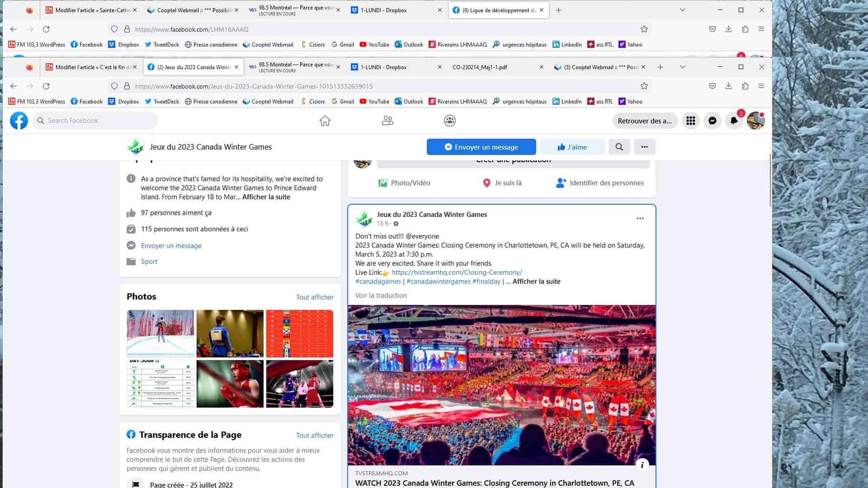Expand post text with Afficher la suite
868x488 pixels.
[x=536, y=282]
